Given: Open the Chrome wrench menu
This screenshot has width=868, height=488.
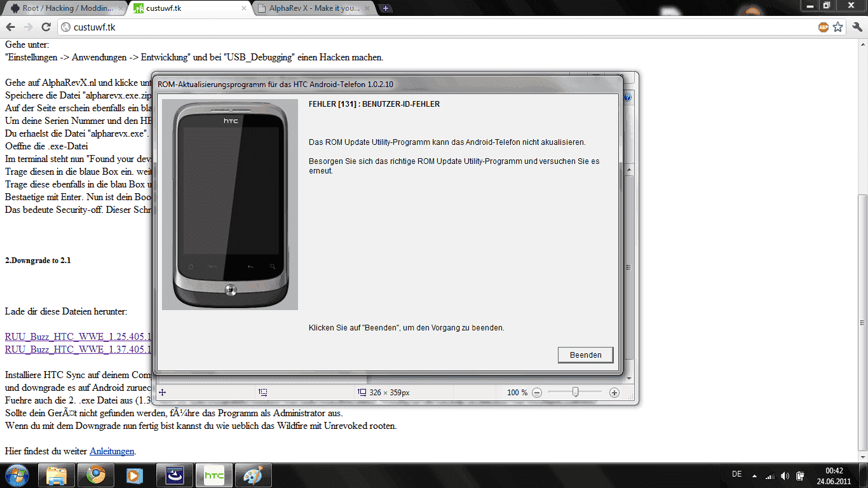Looking at the screenshot, I should pos(857,27).
